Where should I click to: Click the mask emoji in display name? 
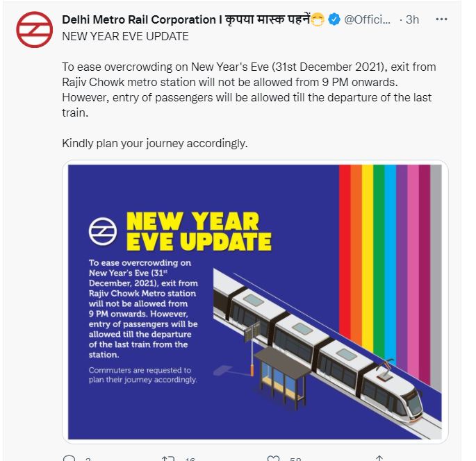[318, 19]
